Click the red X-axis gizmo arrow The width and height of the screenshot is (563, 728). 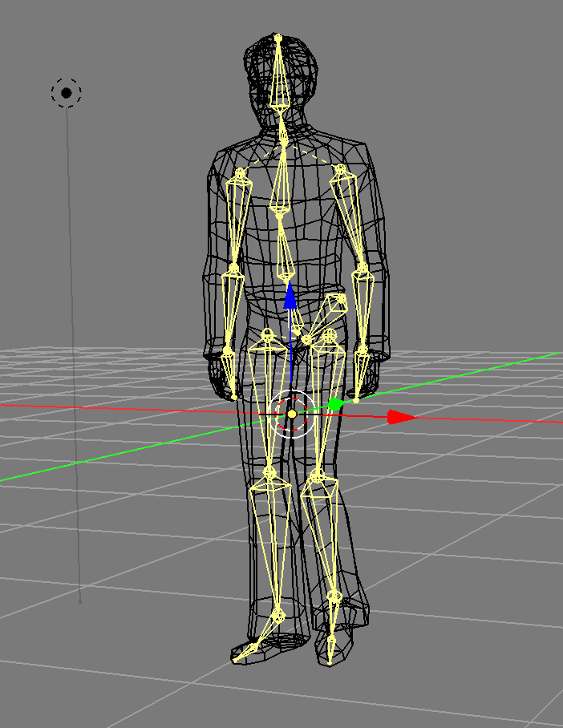399,417
